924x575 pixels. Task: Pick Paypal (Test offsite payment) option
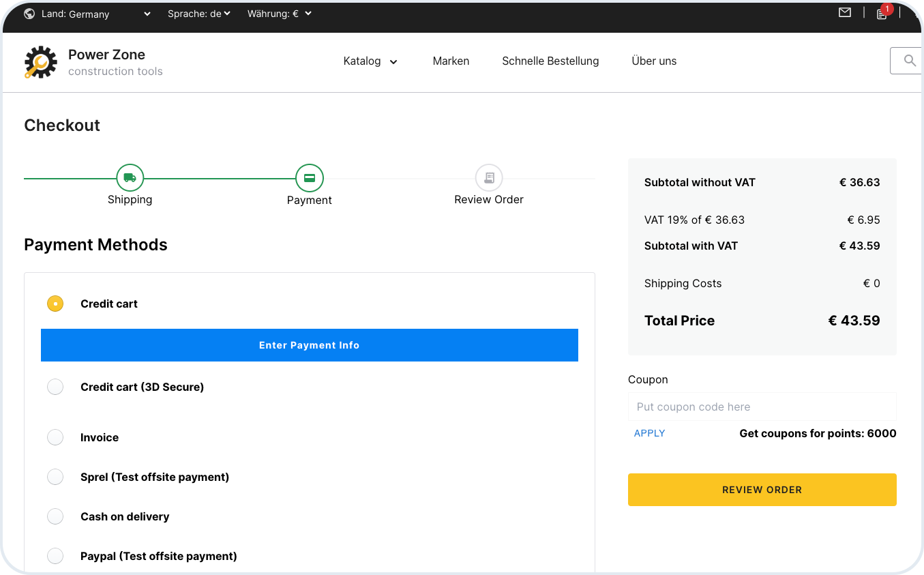click(x=55, y=556)
